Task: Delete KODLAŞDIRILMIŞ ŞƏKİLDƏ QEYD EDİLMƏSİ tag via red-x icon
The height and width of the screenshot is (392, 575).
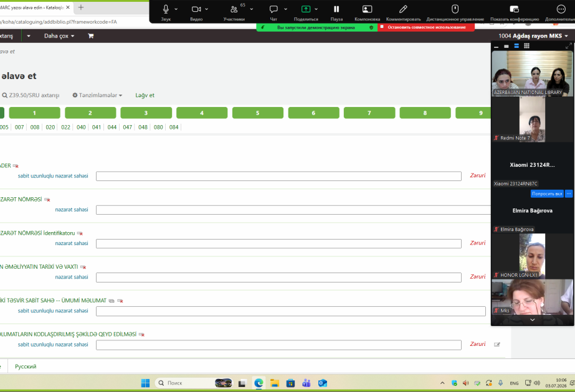Action: [x=141, y=335]
